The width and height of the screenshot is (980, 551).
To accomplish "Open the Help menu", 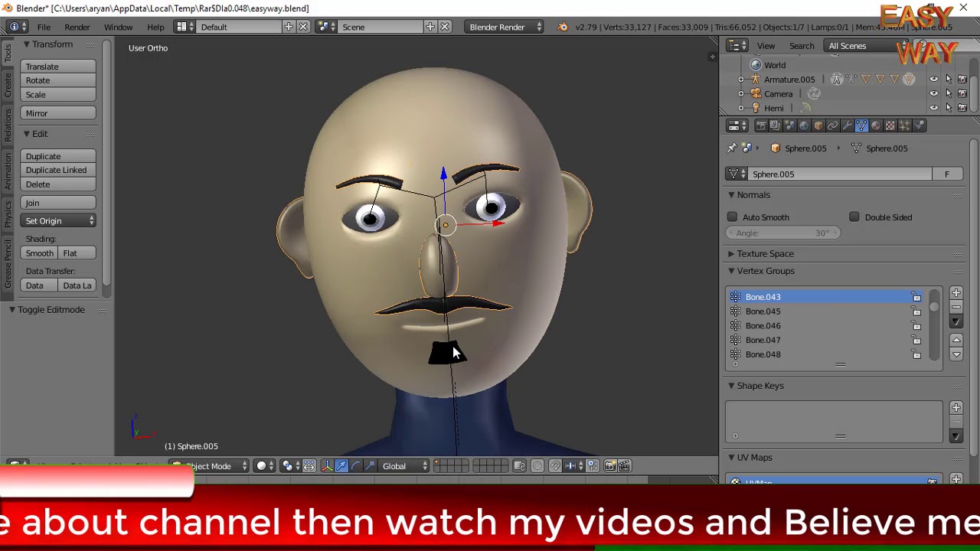I will (155, 27).
